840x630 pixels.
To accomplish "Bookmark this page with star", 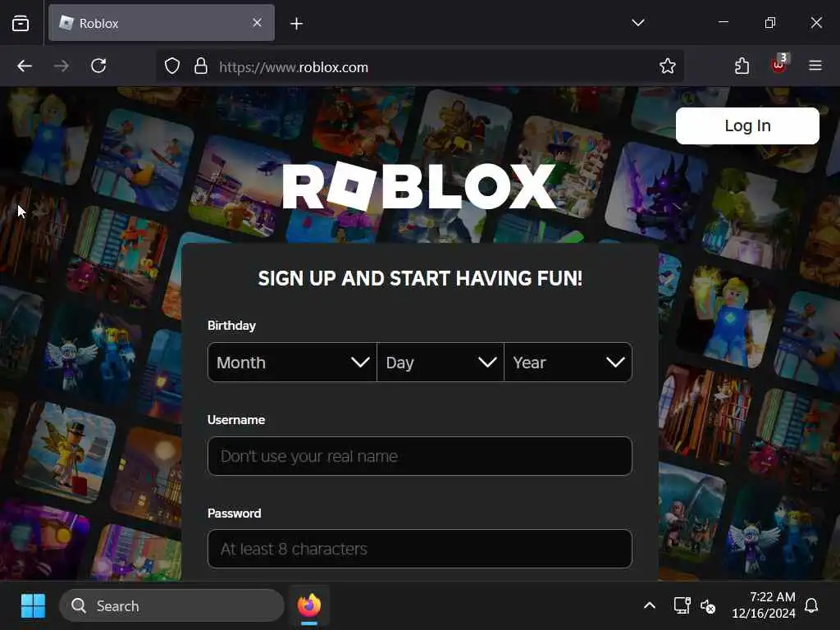I will pos(668,66).
